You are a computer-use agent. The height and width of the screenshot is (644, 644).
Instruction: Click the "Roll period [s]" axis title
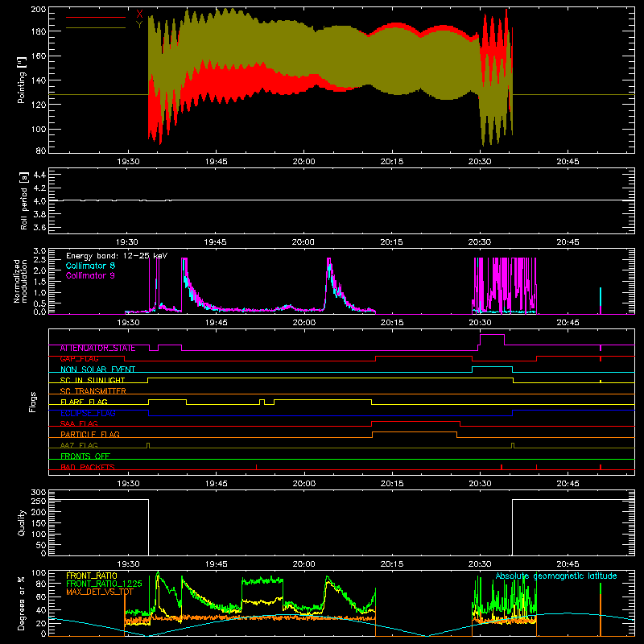coord(24,200)
